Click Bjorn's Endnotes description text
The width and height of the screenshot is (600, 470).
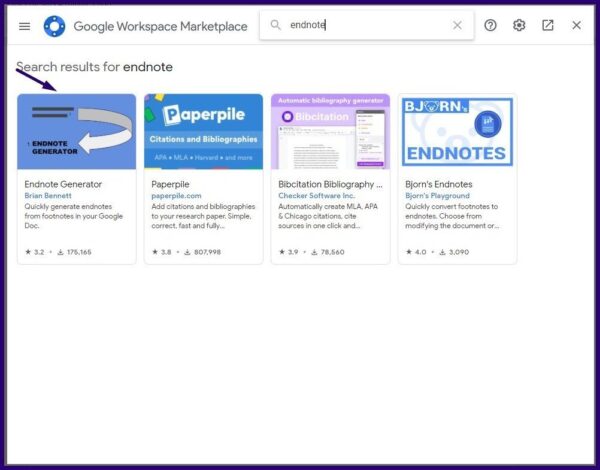pos(452,216)
